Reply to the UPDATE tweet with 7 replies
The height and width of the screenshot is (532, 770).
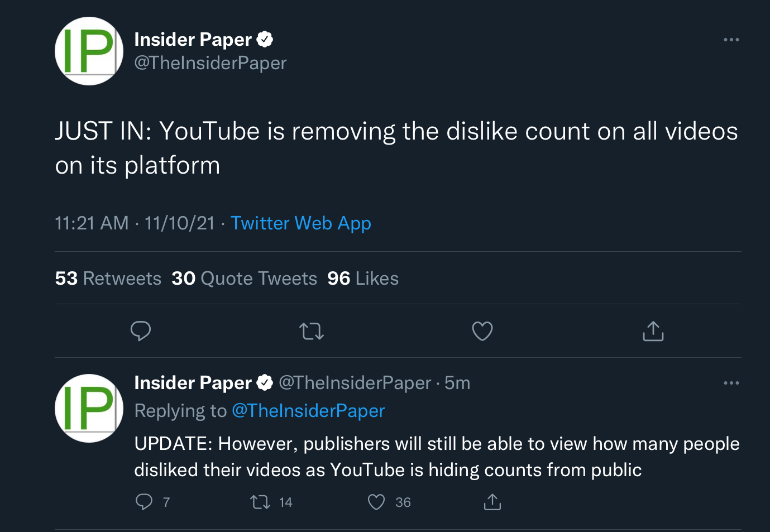click(152, 502)
